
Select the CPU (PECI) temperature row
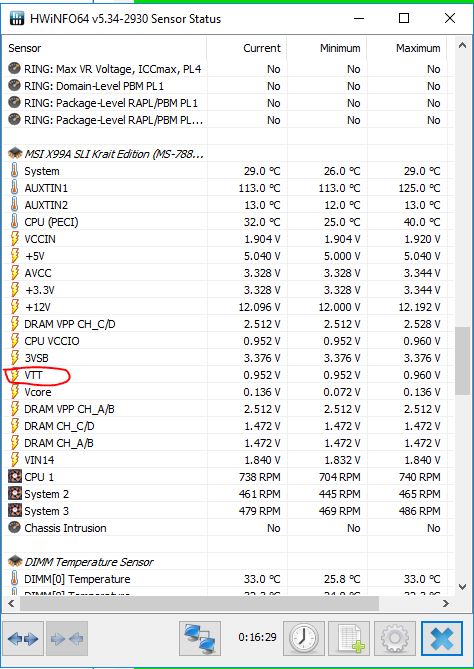[225, 222]
